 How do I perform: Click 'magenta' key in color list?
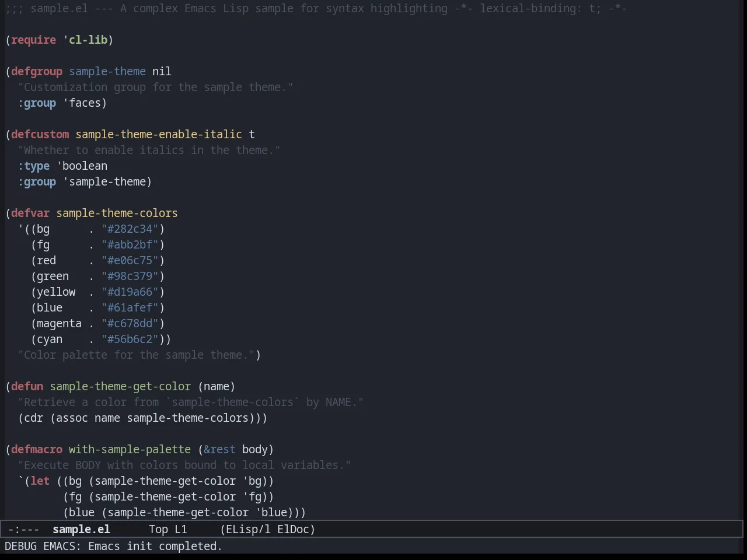click(x=59, y=323)
